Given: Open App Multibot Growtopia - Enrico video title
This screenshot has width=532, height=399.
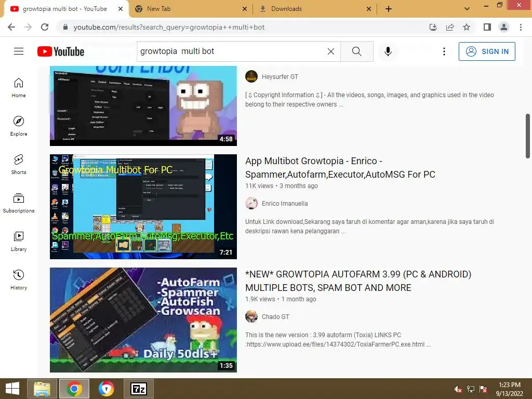Looking at the screenshot, I should [x=340, y=168].
